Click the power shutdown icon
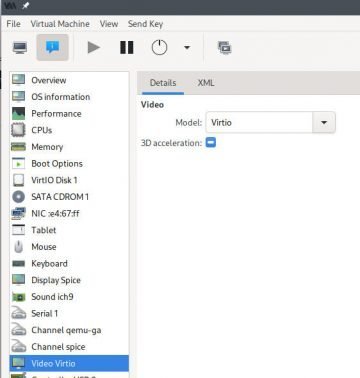This screenshot has width=360, height=378. click(x=159, y=47)
